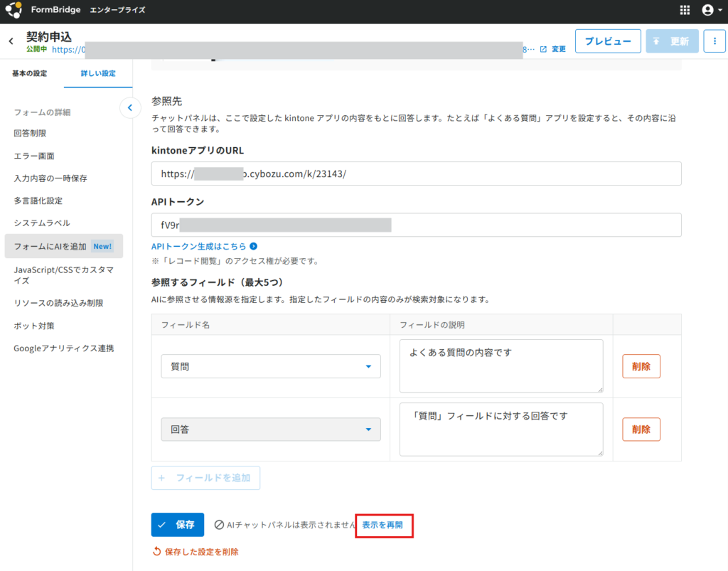Open the 回答 field name dropdown
The width and height of the screenshot is (728, 571).
tap(271, 429)
